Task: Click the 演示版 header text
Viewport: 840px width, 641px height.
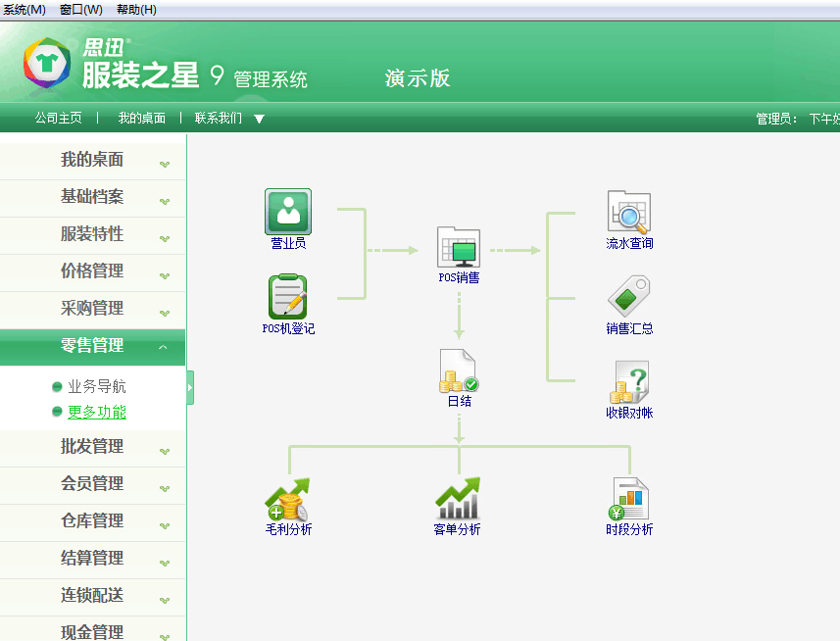Action: click(x=418, y=78)
